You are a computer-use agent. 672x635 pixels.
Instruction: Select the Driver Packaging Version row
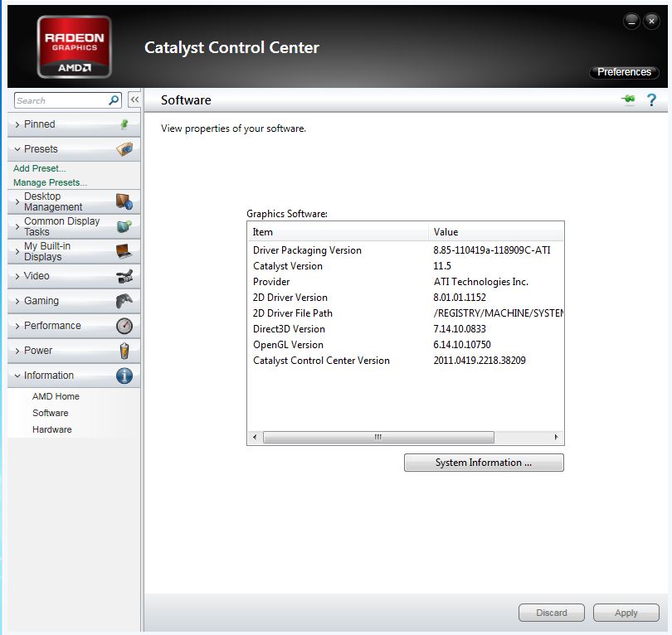pyautogui.click(x=406, y=250)
